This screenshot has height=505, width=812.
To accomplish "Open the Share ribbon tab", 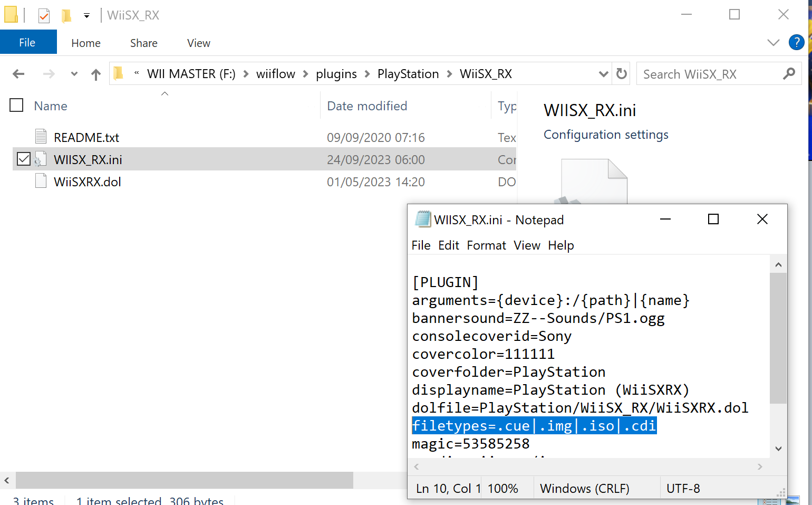I will tap(144, 43).
